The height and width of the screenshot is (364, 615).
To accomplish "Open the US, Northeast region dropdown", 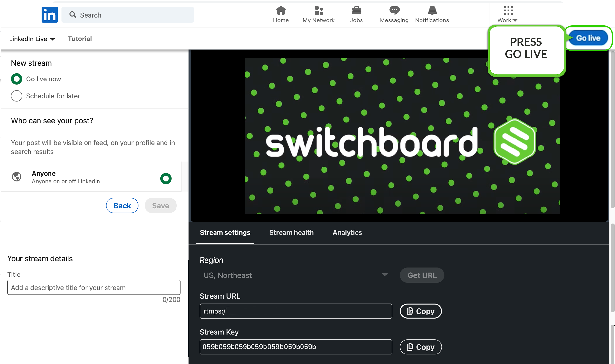I will pyautogui.click(x=296, y=275).
